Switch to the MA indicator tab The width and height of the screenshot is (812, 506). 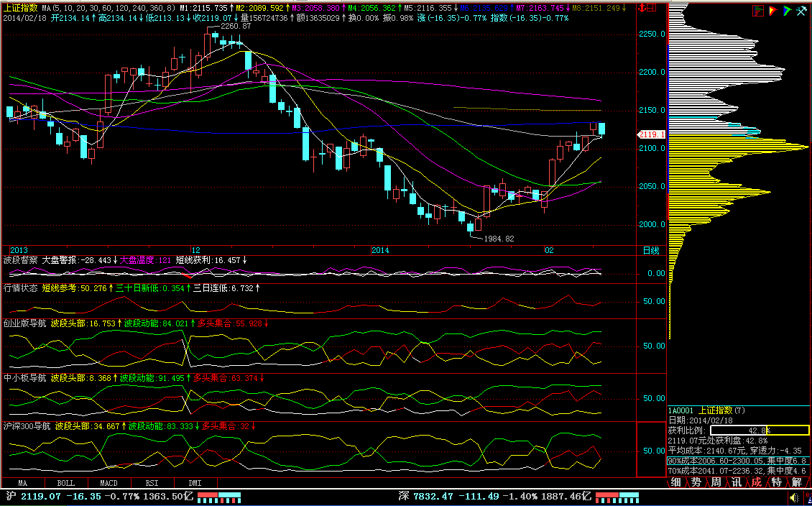23,483
